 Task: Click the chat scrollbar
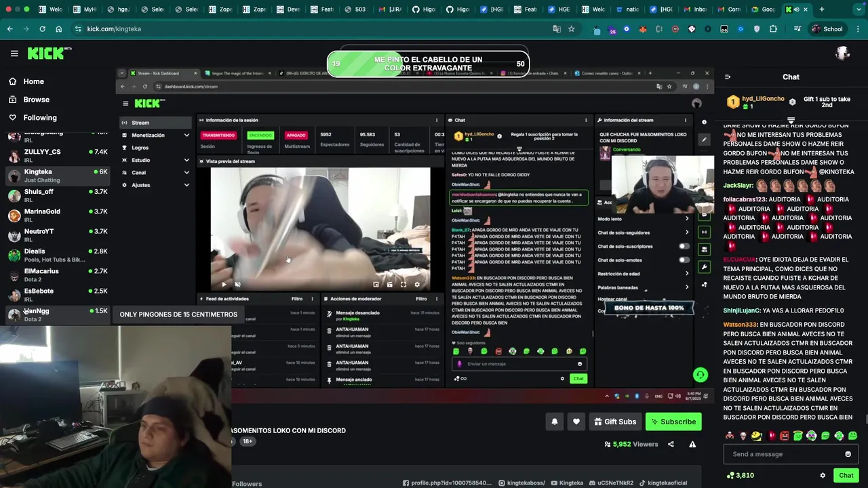point(865,418)
